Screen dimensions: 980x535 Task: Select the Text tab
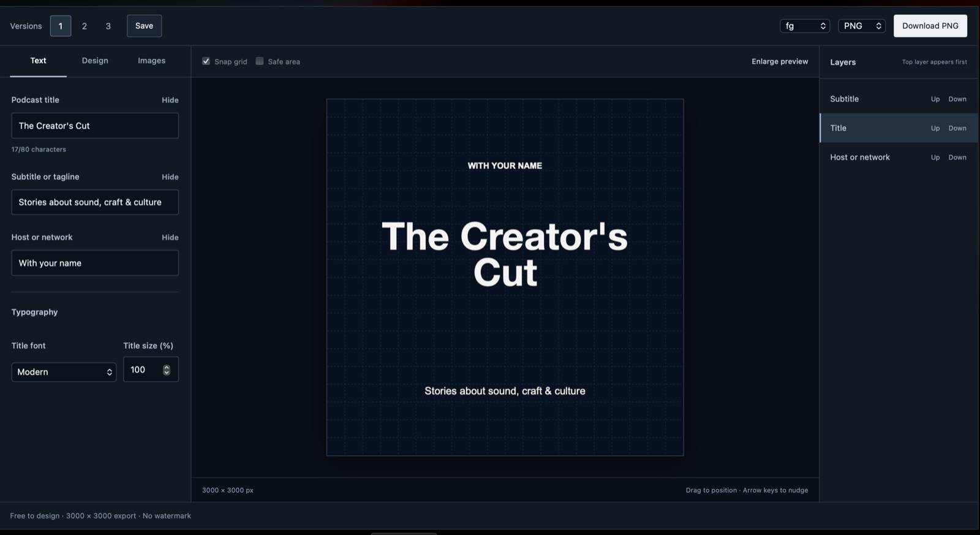pyautogui.click(x=38, y=61)
